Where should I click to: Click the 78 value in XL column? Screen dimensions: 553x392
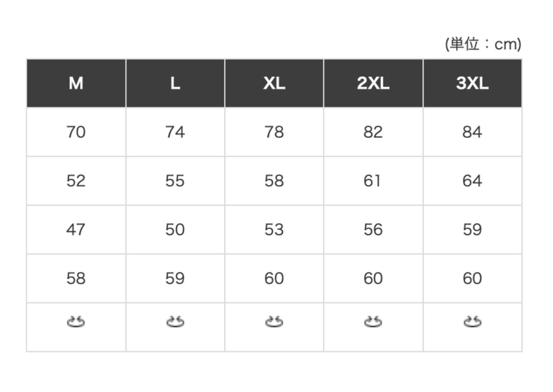pos(274,132)
